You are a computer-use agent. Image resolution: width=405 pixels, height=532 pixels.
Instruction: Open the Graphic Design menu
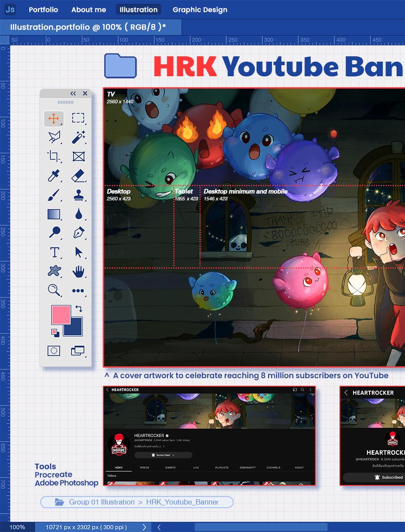tap(200, 10)
